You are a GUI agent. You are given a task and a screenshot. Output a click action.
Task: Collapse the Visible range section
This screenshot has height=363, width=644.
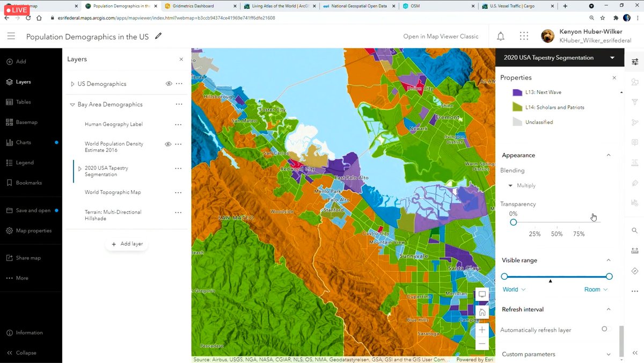coord(608,260)
